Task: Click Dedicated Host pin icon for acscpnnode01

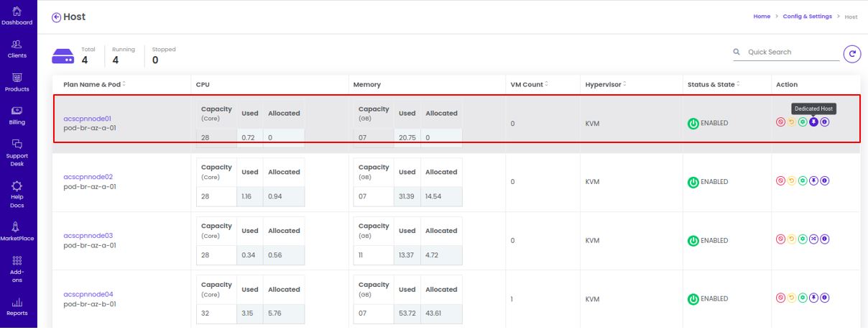Action: [x=813, y=122]
